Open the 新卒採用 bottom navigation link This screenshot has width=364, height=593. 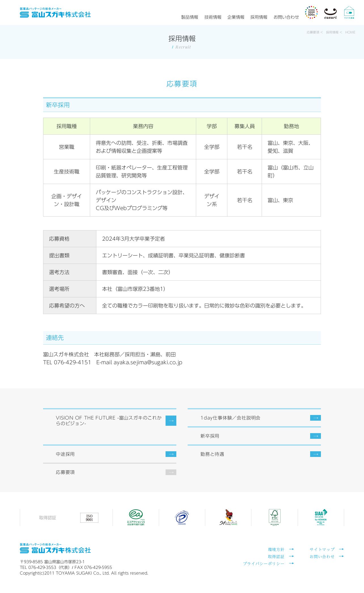tap(210, 436)
